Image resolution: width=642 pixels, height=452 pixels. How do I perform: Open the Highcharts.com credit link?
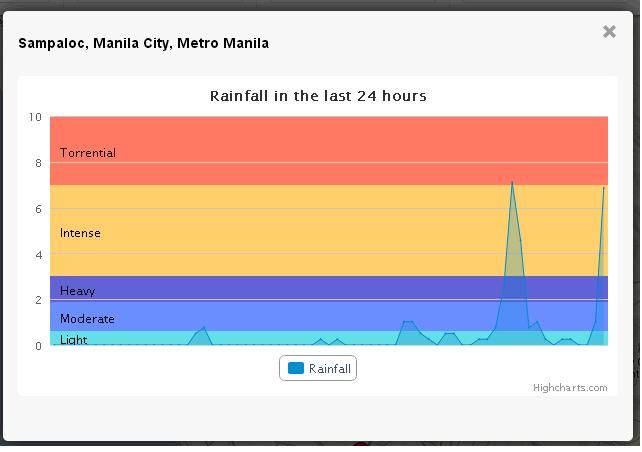pyautogui.click(x=570, y=388)
